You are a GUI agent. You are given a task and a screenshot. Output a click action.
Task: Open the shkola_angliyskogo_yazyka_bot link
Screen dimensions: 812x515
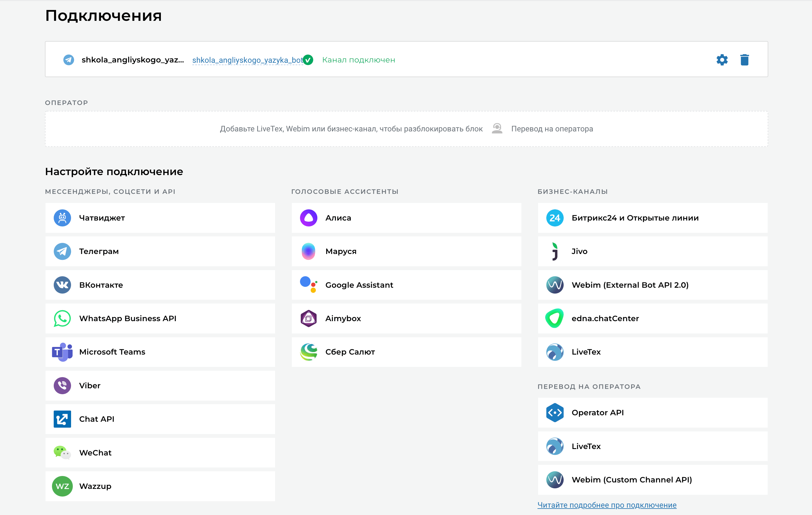click(247, 60)
